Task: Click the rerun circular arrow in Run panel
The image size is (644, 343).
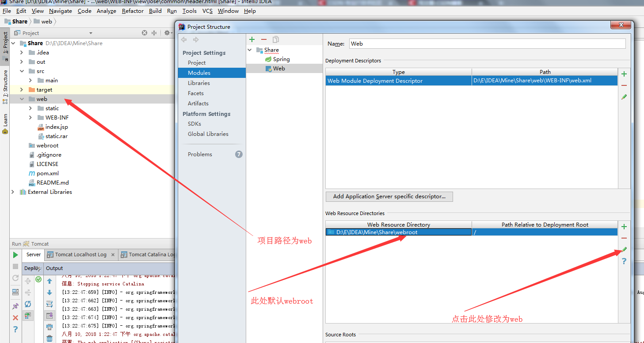Action: (x=15, y=278)
